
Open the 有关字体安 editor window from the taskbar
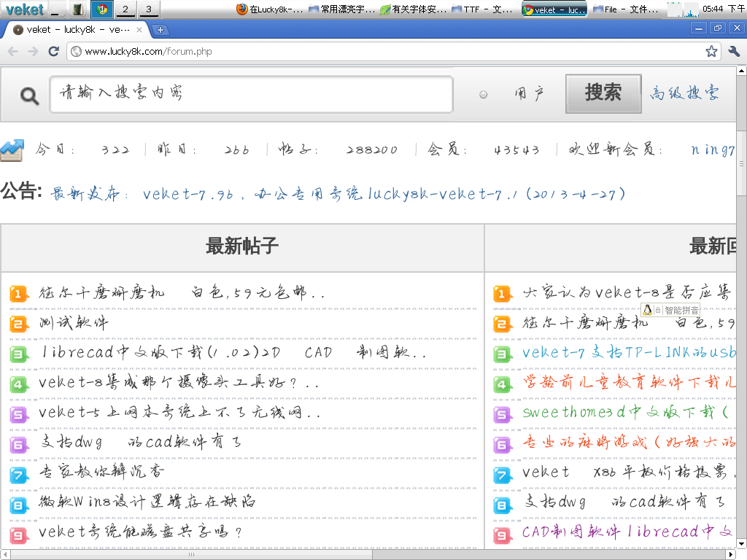(413, 9)
